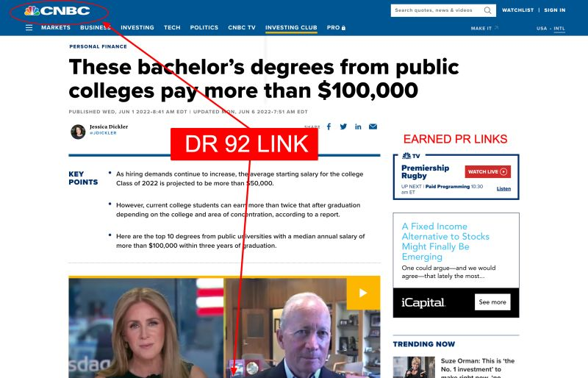Viewport: 588px width, 378px height.
Task: Click the article headline text
Action: 264,79
